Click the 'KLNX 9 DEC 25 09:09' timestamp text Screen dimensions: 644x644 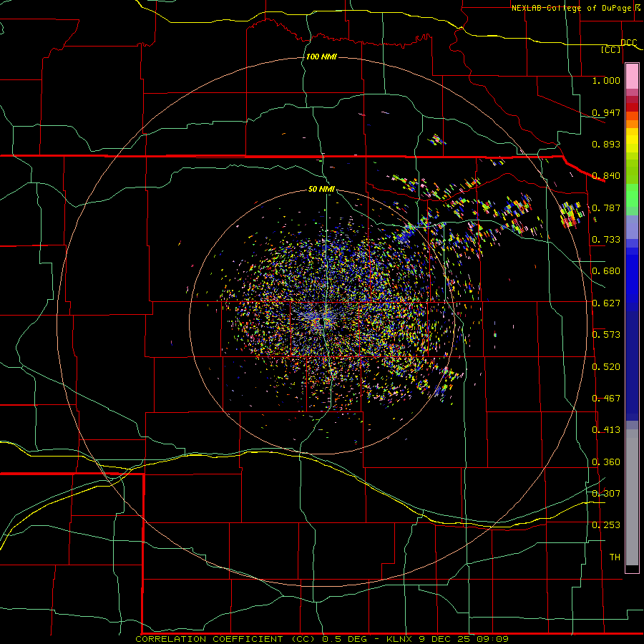(x=447, y=639)
